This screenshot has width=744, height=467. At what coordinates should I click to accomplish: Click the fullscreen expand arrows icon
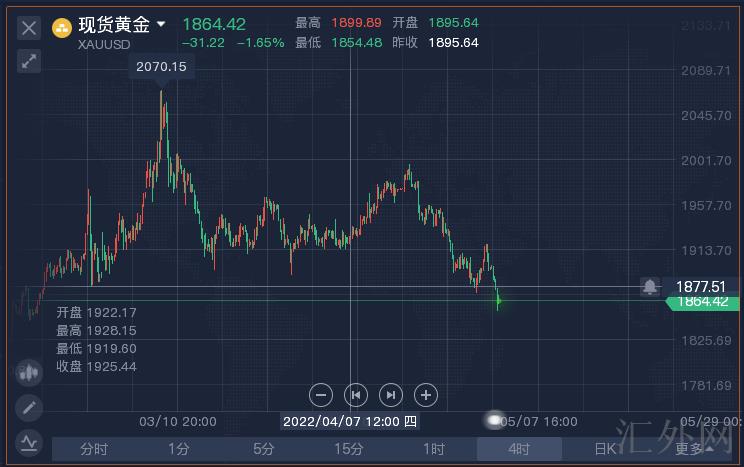[x=29, y=61]
